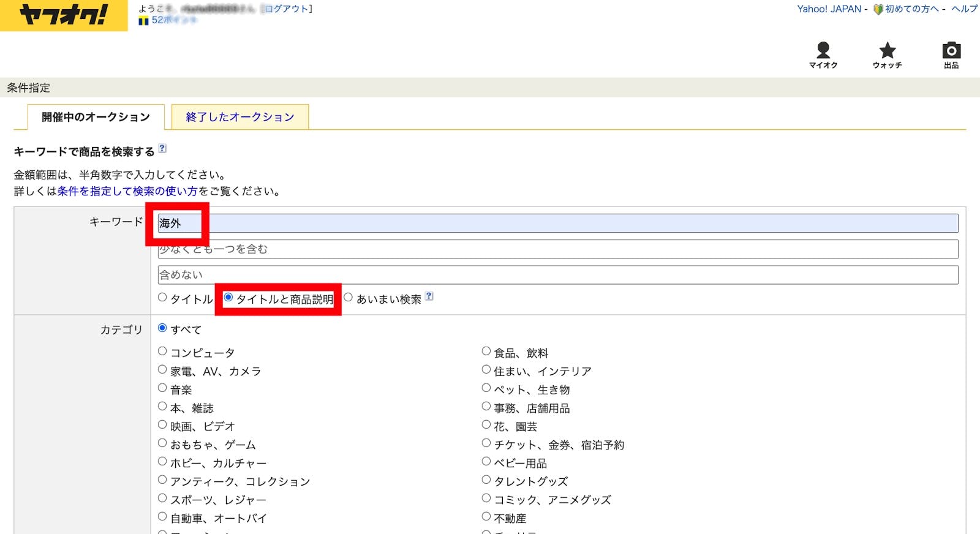Click the 含めない keyword field

(557, 275)
